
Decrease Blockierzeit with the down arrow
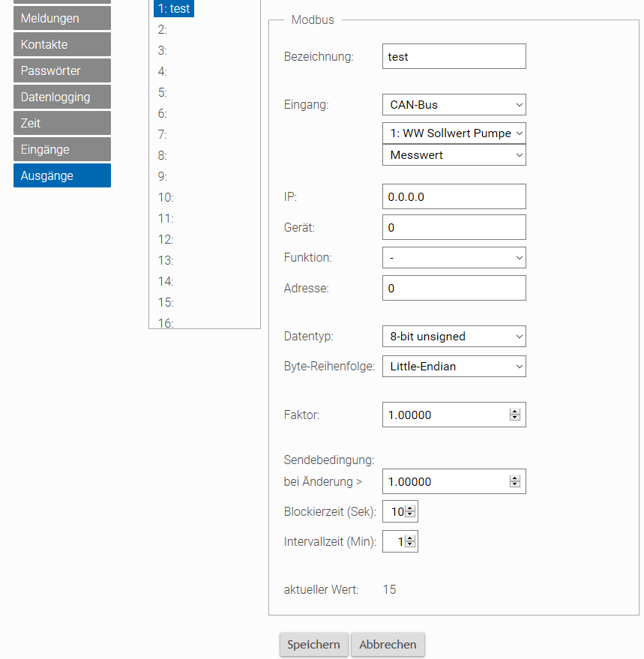click(410, 514)
